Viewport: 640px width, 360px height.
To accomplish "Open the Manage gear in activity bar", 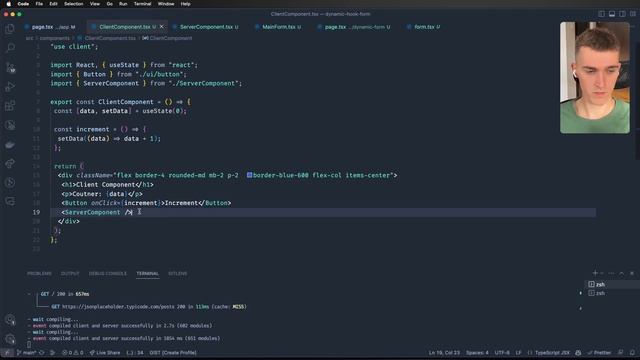I will pyautogui.click(x=10, y=339).
